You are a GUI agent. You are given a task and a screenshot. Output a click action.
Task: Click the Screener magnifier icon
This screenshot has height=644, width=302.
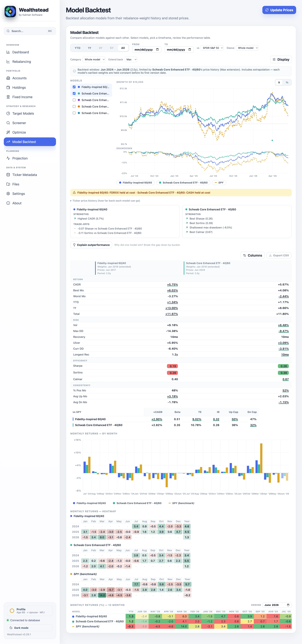tap(8, 123)
